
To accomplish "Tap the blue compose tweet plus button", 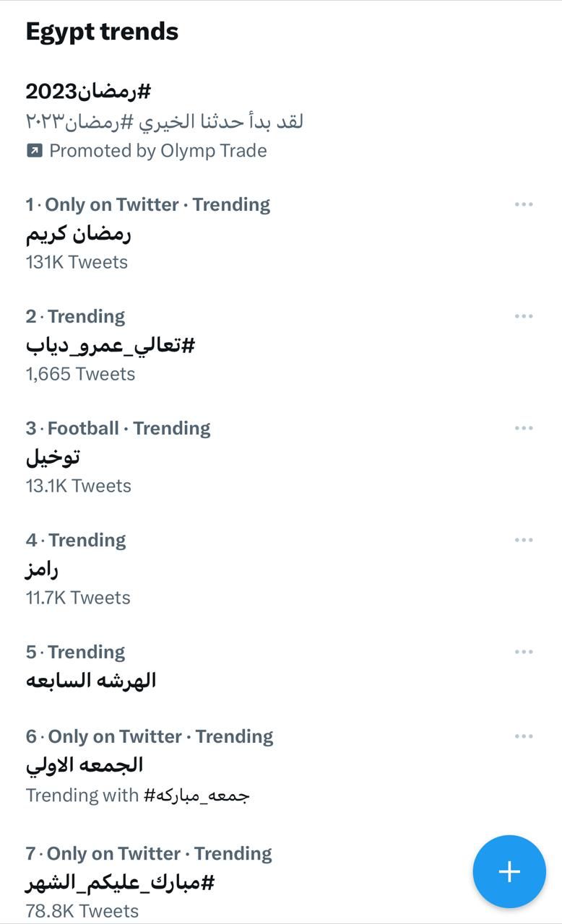I will tap(509, 871).
